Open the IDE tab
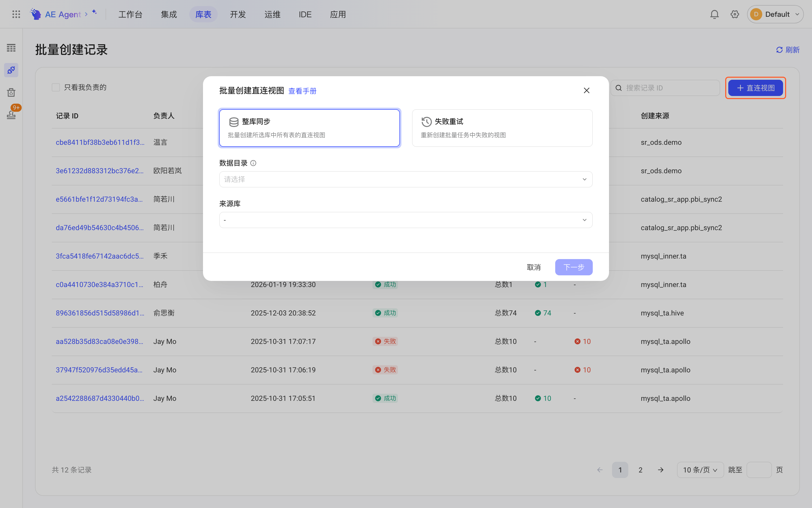This screenshot has width=812, height=508. 305,14
